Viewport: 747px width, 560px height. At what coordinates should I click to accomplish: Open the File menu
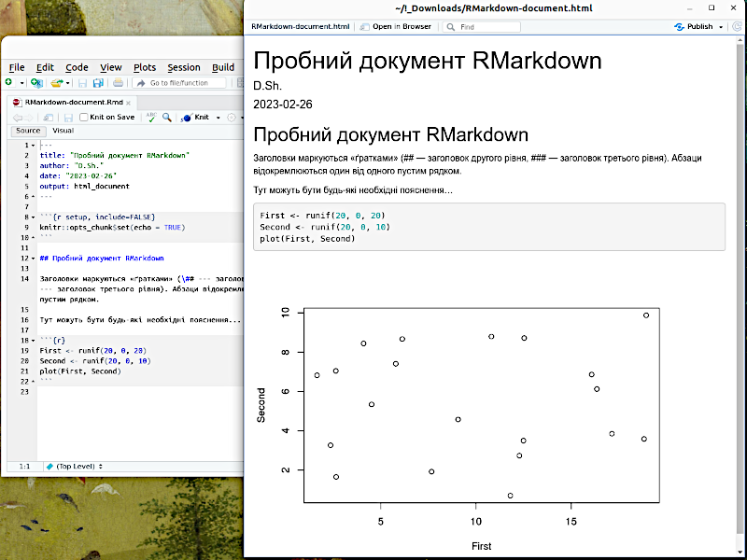click(17, 67)
